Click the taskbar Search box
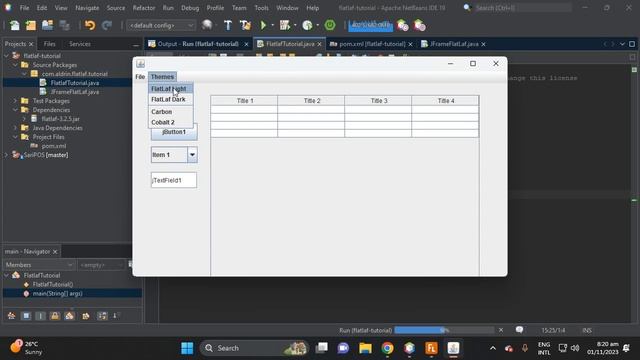The width and height of the screenshot is (640, 360). pos(254,348)
